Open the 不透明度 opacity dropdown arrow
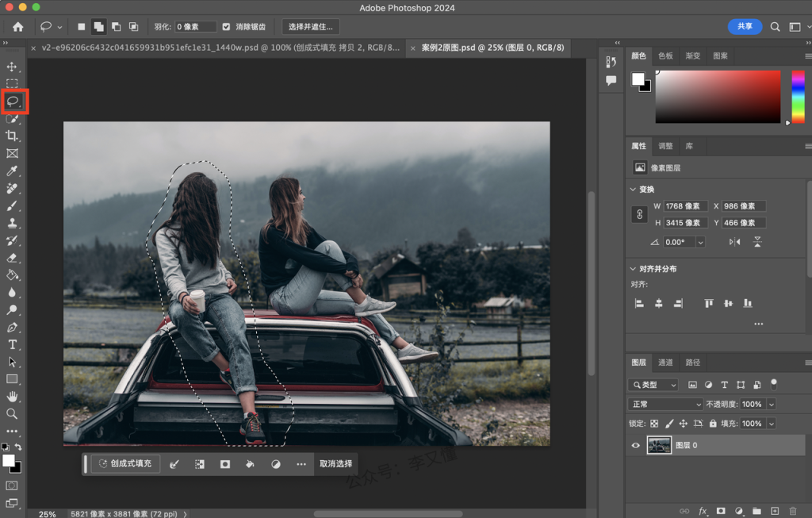Screen dimensions: 812x518 772,404
